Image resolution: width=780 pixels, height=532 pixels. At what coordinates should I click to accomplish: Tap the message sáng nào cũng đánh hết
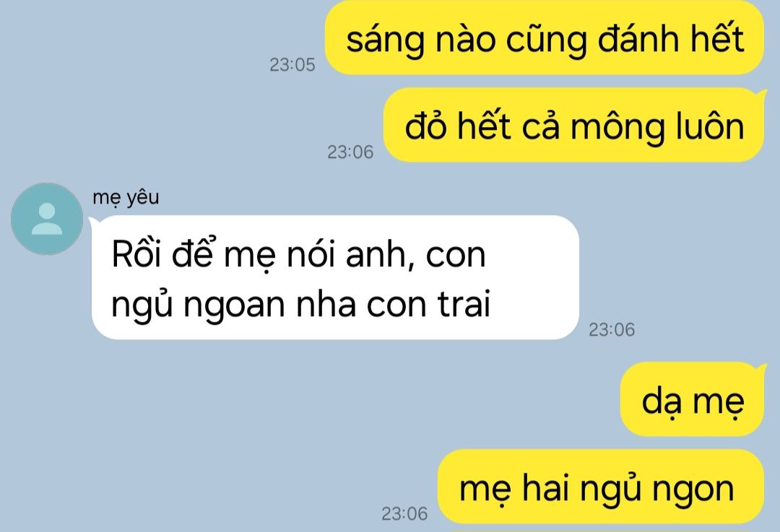click(545, 38)
